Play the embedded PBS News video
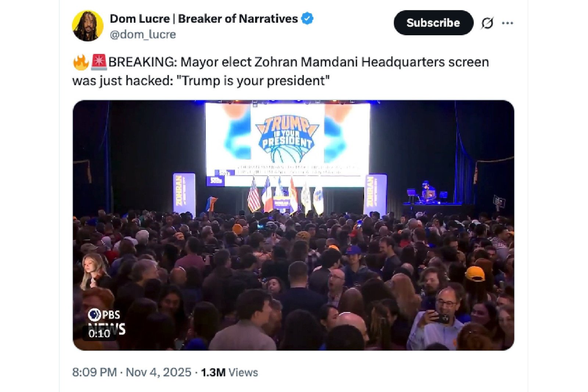 (x=293, y=225)
